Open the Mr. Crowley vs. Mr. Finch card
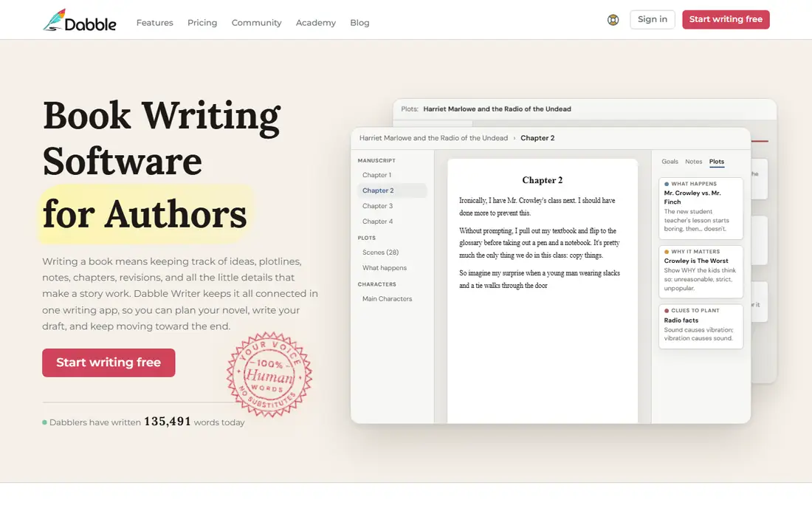 tap(701, 209)
